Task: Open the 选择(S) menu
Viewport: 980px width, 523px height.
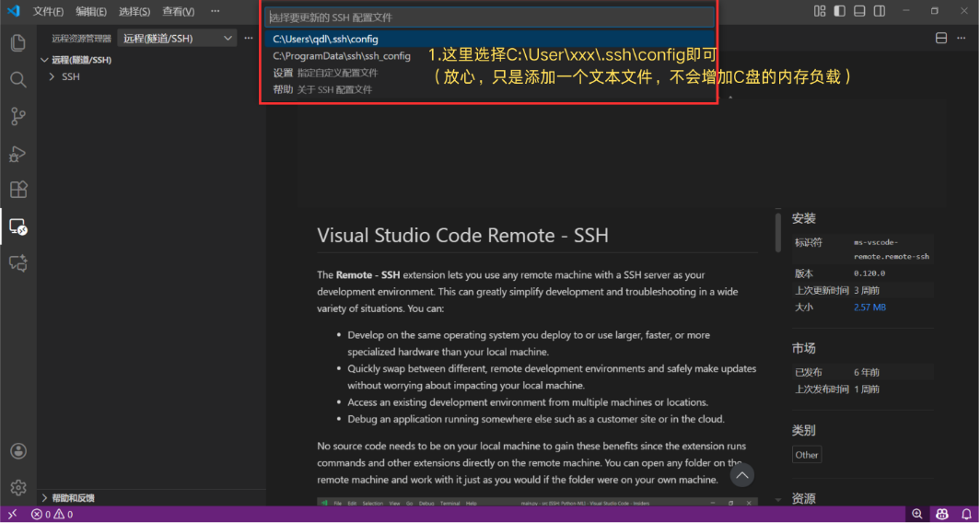Action: (x=134, y=11)
